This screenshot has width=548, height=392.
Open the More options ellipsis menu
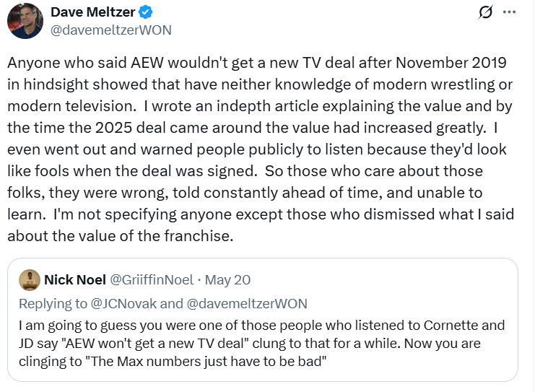510,12
